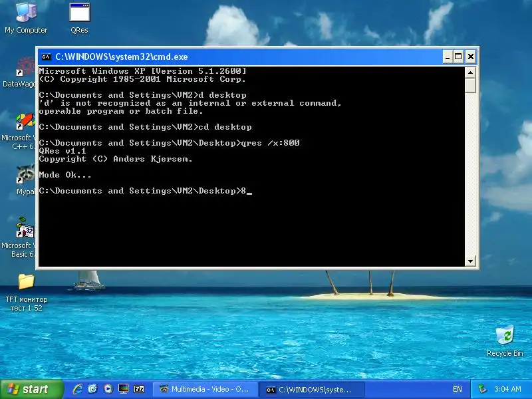This screenshot has width=532, height=399.
Task: Click the cmd.exe taskbar button
Action: click(x=311, y=389)
